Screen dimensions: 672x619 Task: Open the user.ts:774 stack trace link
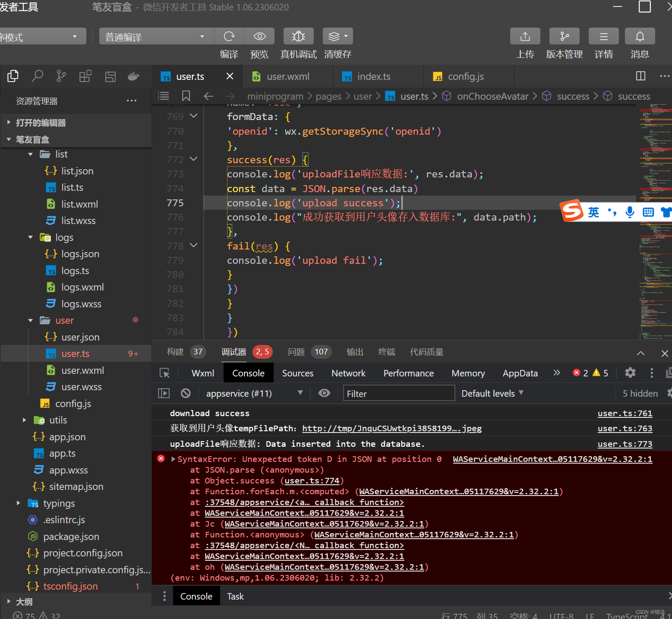pos(312,481)
